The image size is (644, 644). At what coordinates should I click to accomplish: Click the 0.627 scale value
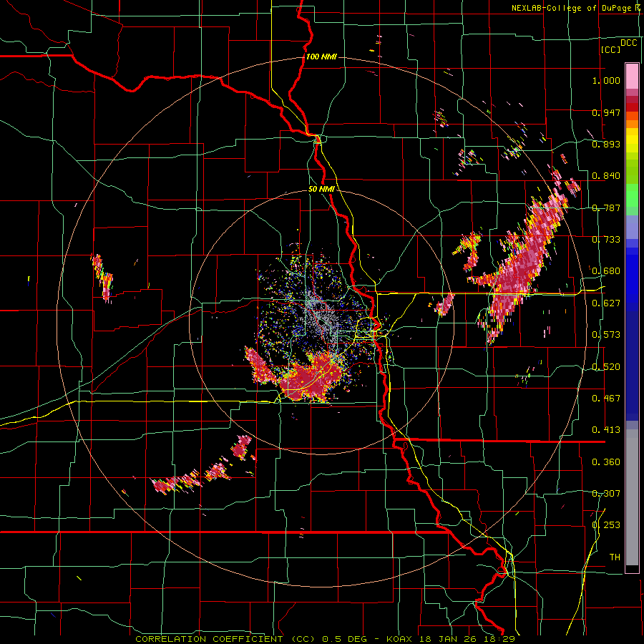pyautogui.click(x=606, y=303)
